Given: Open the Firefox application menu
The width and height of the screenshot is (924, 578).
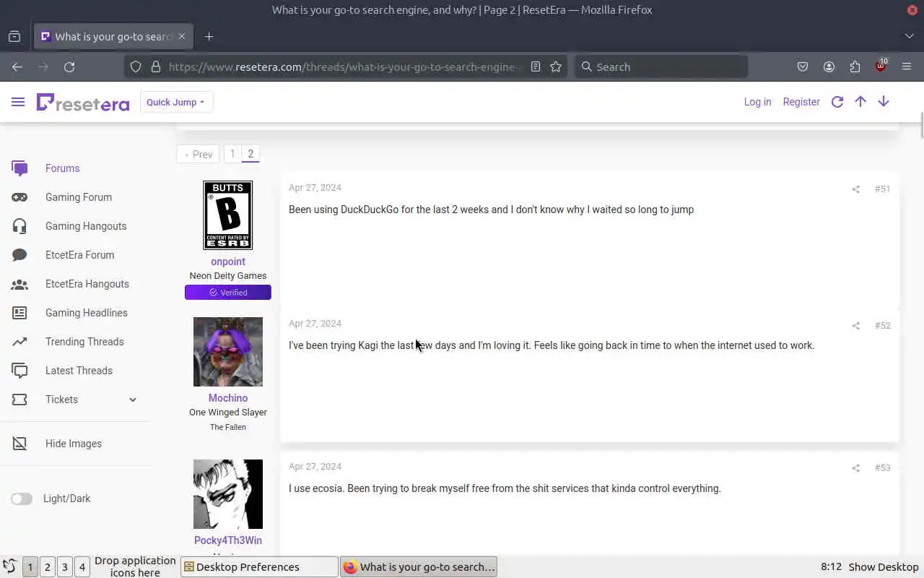Looking at the screenshot, I should click(907, 66).
